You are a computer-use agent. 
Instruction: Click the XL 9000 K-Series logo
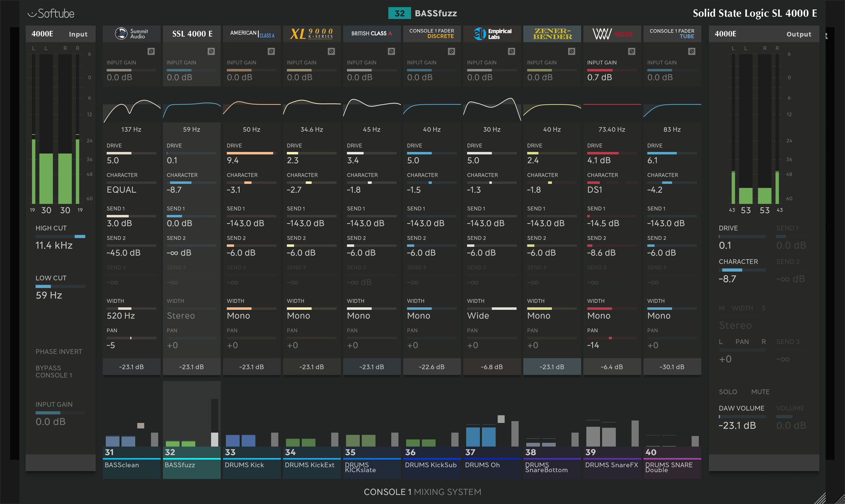(x=312, y=34)
